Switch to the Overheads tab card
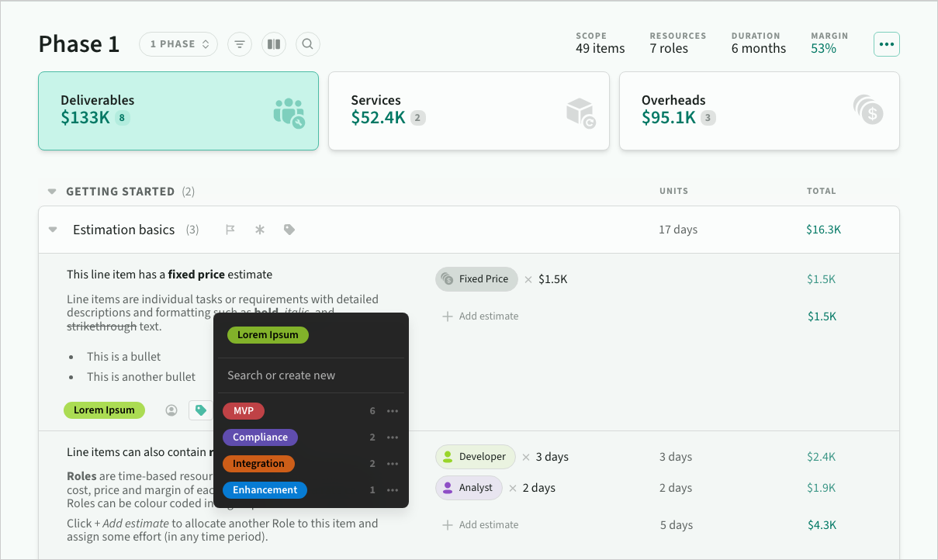Viewport: 938px width, 560px height. pos(759,111)
